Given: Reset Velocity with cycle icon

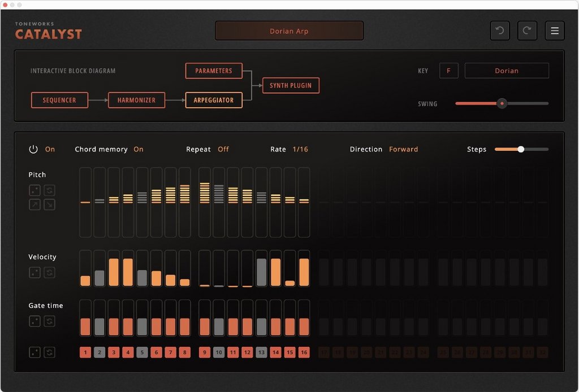Looking at the screenshot, I should click(50, 272).
